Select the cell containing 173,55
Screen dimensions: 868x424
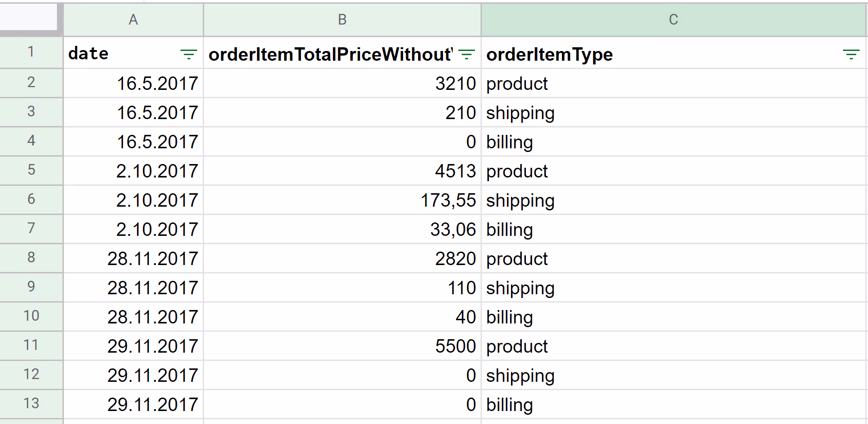pyautogui.click(x=342, y=200)
